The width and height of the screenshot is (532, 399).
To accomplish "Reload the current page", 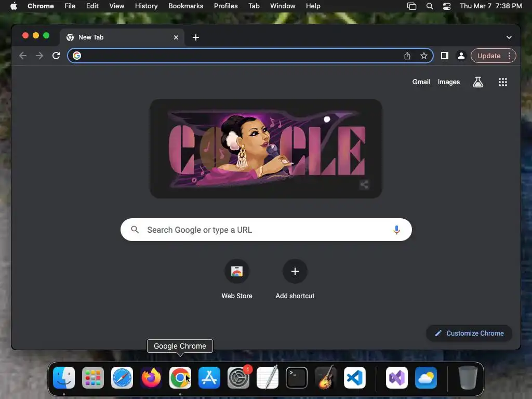I will point(56,56).
